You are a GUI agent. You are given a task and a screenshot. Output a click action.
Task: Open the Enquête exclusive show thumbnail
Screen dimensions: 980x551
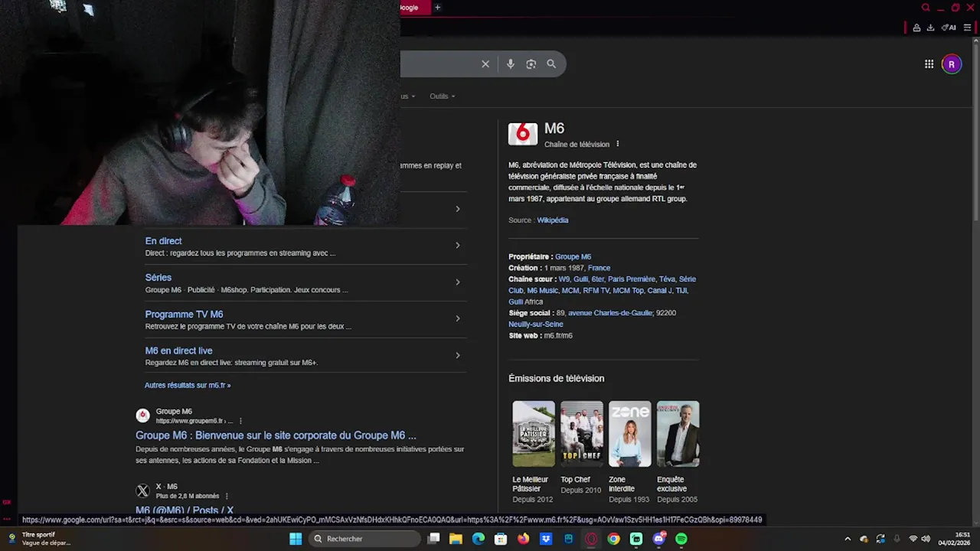click(678, 434)
